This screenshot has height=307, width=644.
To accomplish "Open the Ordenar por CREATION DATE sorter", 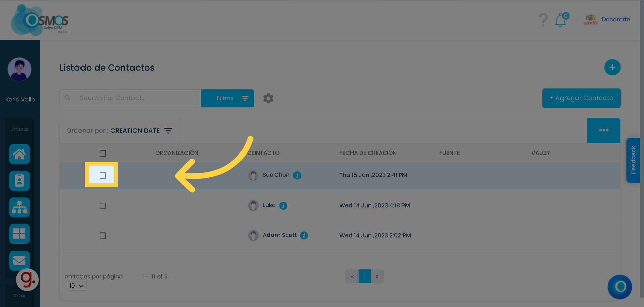I will point(119,131).
